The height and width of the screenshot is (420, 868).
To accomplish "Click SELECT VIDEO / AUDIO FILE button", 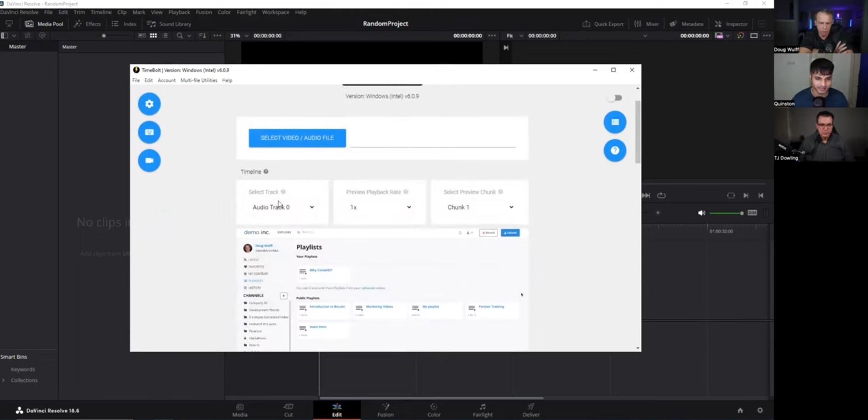I will (x=297, y=138).
